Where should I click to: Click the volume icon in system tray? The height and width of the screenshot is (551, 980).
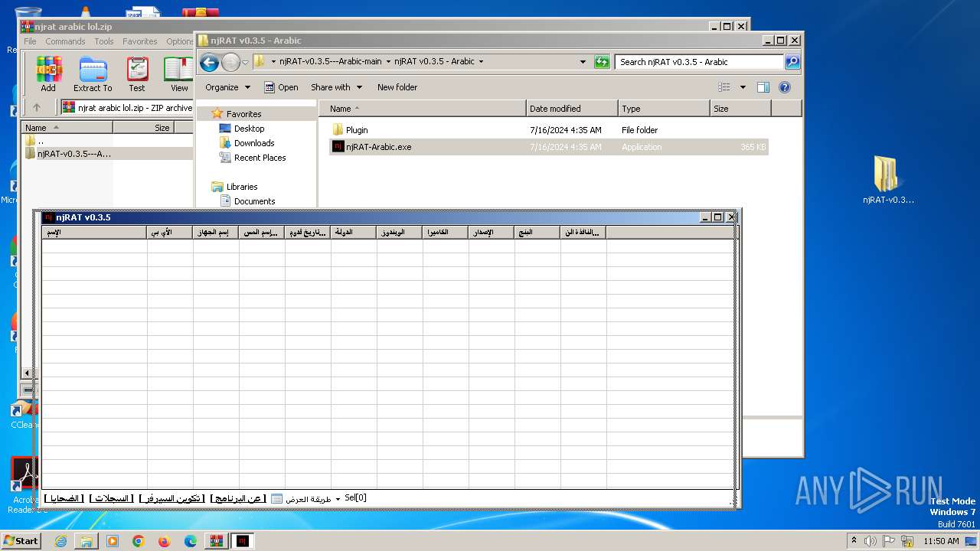[871, 541]
